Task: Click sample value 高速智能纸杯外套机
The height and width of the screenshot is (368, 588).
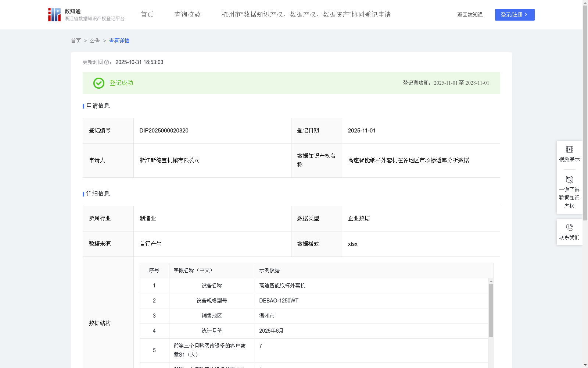Action: (x=282, y=286)
